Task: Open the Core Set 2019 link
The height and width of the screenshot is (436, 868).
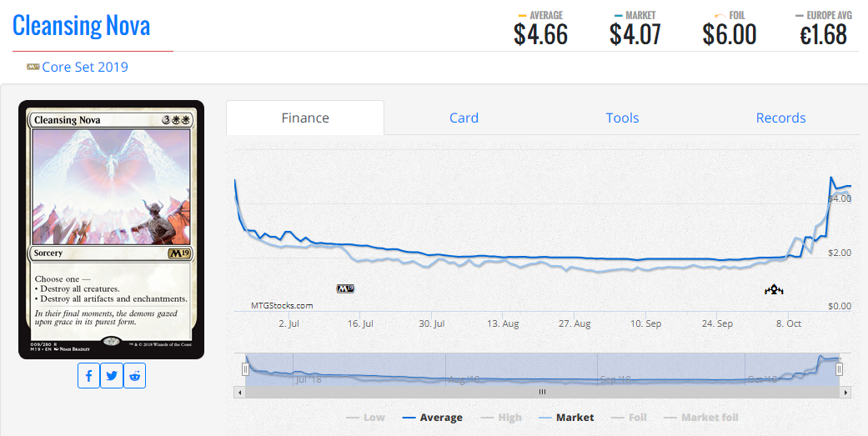Action: pyautogui.click(x=85, y=67)
